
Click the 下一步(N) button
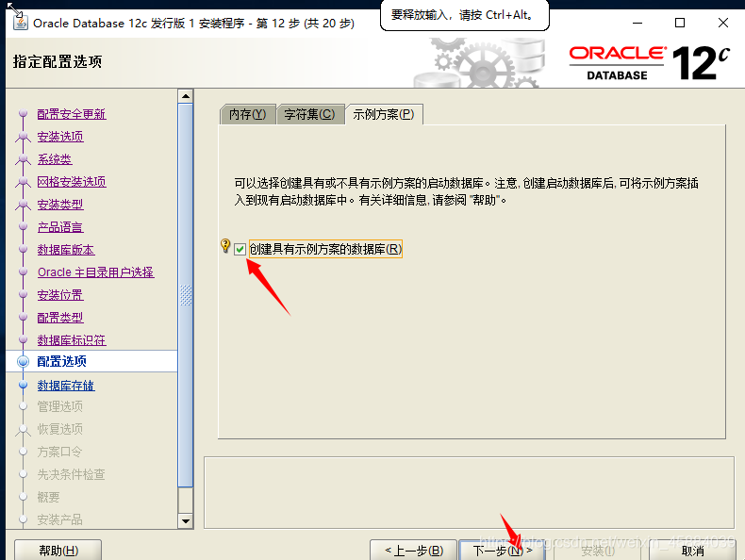503,551
